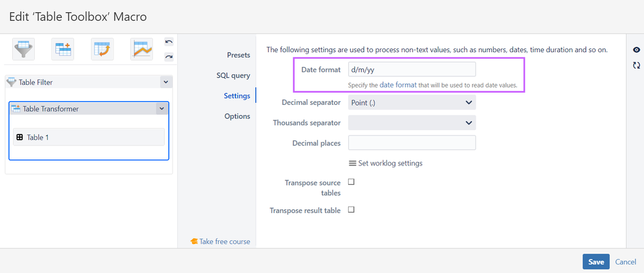The width and height of the screenshot is (644, 273).
Task: Click the undo arrow icon
Action: 169,42
